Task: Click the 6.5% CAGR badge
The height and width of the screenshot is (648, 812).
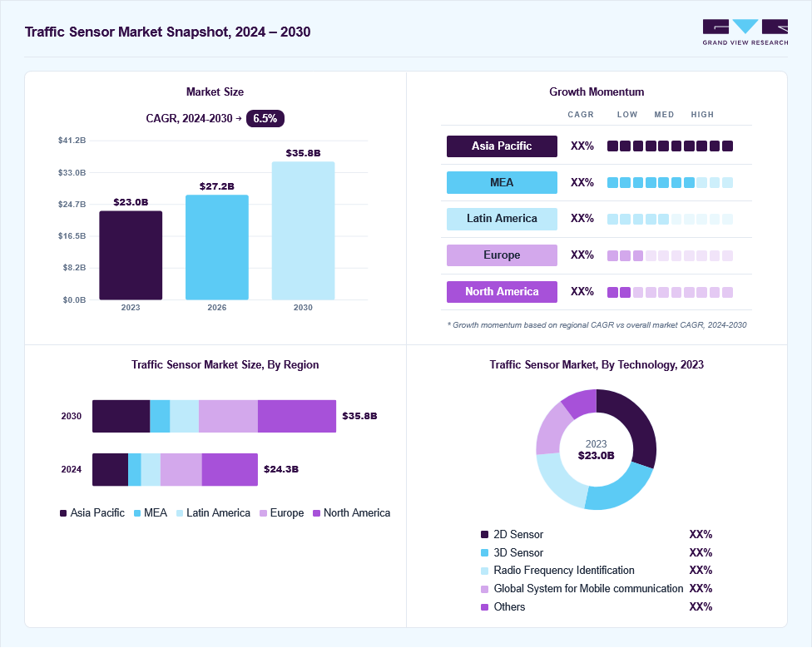Action: pyautogui.click(x=265, y=118)
